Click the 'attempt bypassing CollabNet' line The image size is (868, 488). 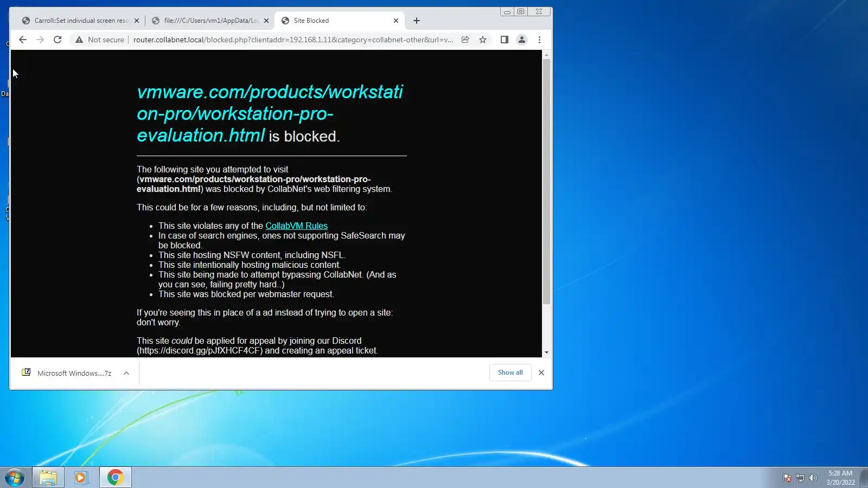[x=277, y=279]
